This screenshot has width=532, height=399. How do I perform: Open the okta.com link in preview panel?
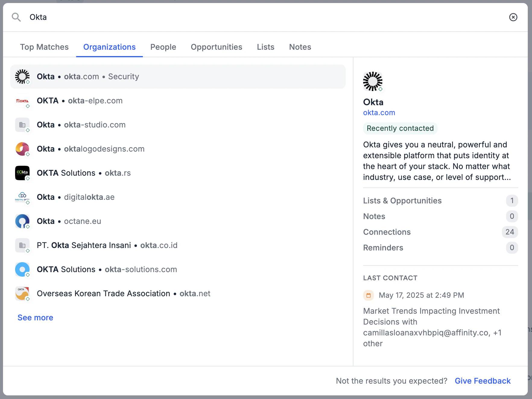point(379,113)
